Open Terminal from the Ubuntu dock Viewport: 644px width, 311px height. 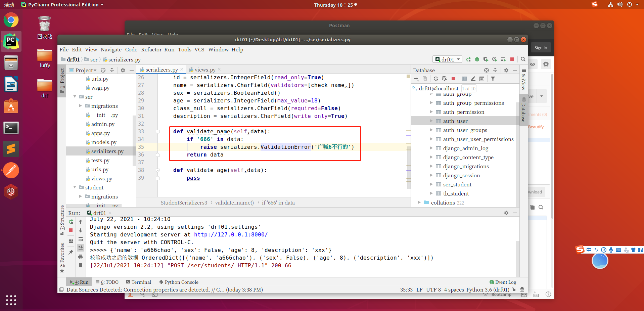[x=11, y=128]
